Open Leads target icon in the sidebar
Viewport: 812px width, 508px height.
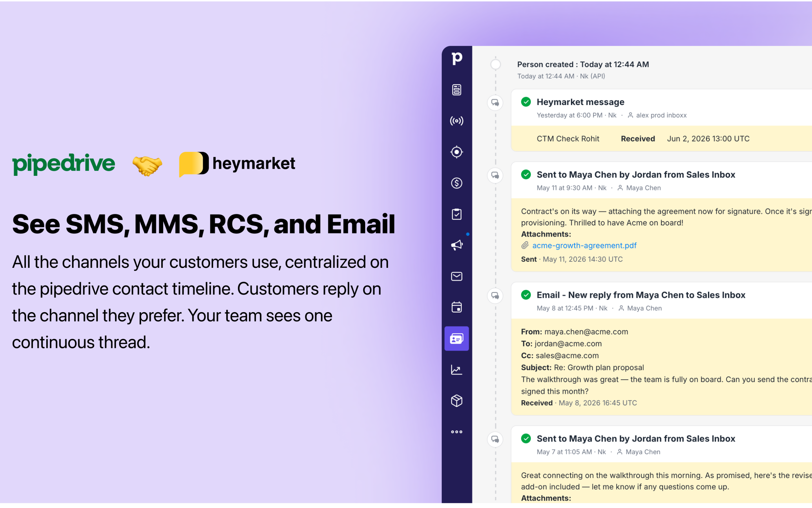coord(457,152)
